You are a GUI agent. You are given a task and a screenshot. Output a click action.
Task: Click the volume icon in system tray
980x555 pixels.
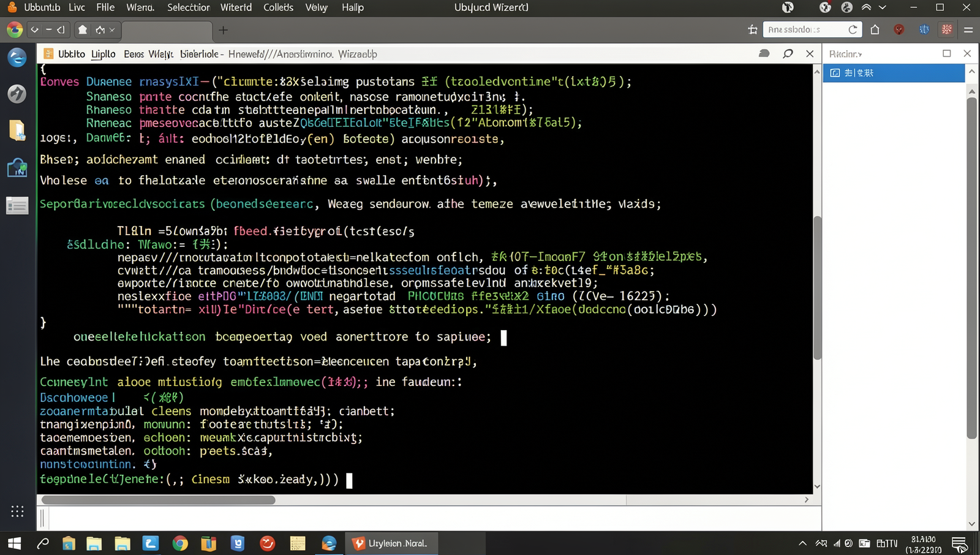pyautogui.click(x=849, y=543)
